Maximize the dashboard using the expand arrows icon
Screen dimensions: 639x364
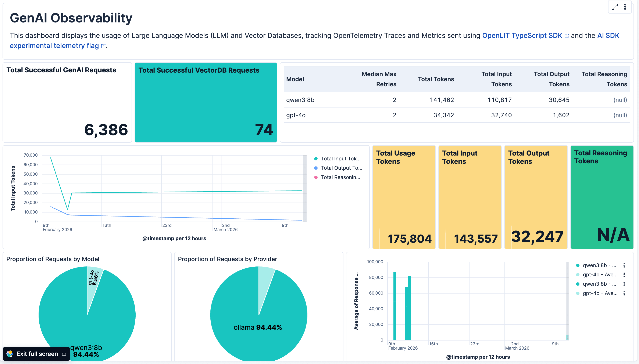pos(615,7)
